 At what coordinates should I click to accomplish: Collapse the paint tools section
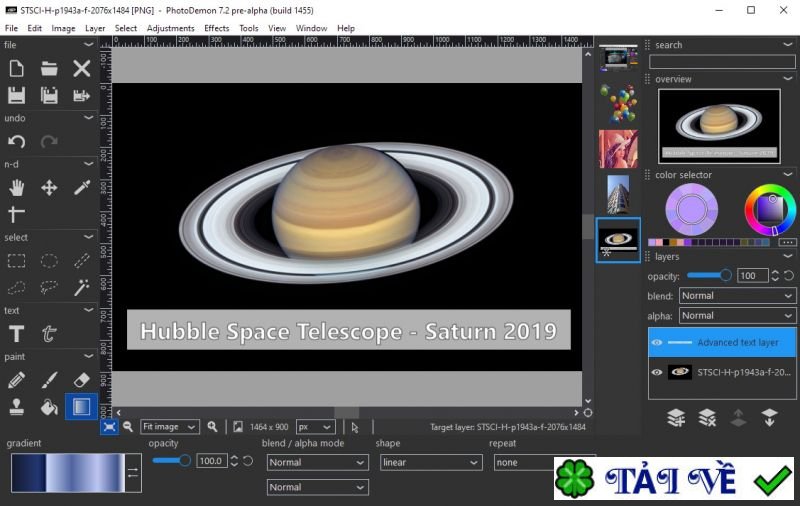coord(89,356)
